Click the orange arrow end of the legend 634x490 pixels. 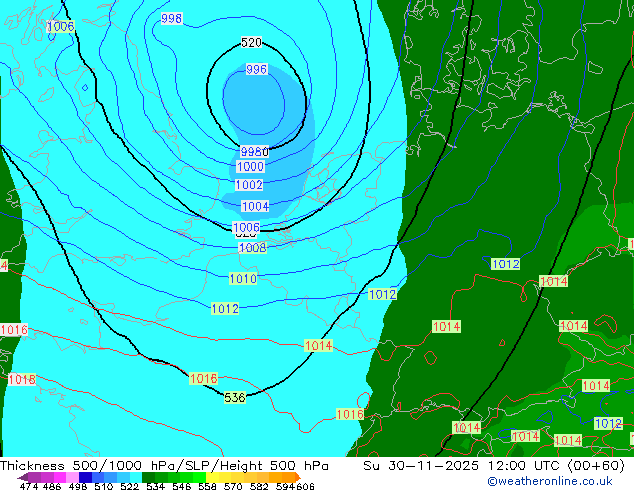(298, 477)
